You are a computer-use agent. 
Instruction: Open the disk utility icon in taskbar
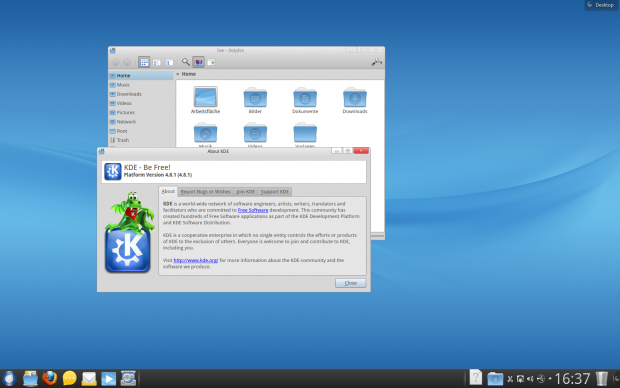point(128,379)
